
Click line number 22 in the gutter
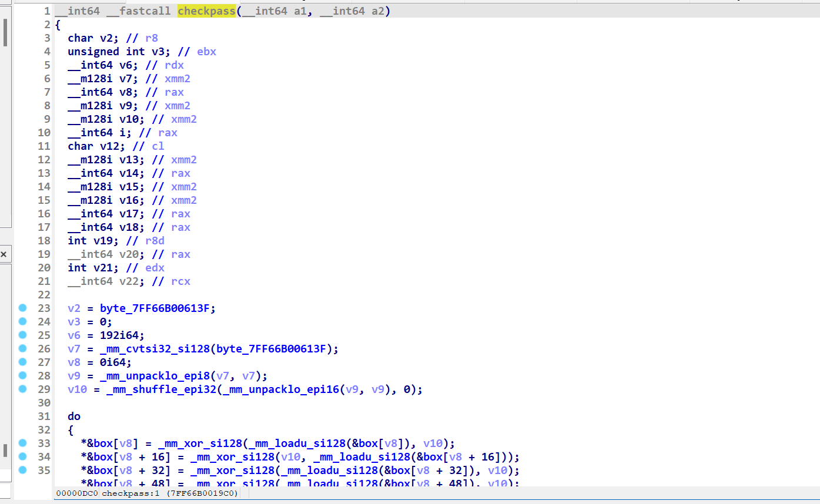(x=44, y=295)
